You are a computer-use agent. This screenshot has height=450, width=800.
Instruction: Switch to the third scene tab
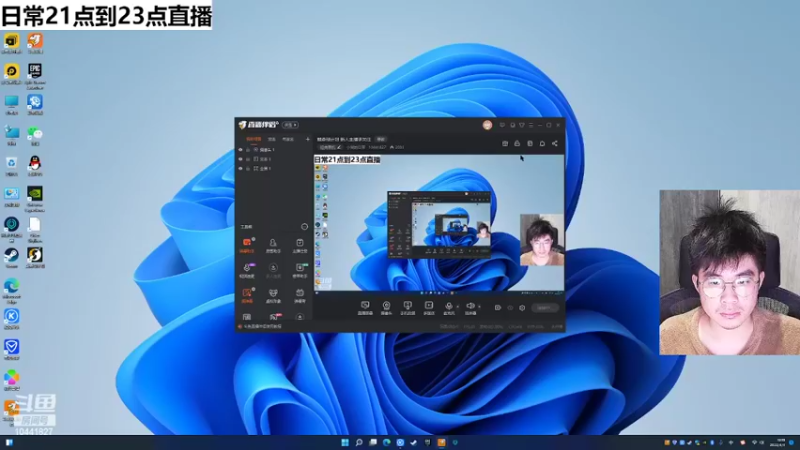tap(288, 139)
